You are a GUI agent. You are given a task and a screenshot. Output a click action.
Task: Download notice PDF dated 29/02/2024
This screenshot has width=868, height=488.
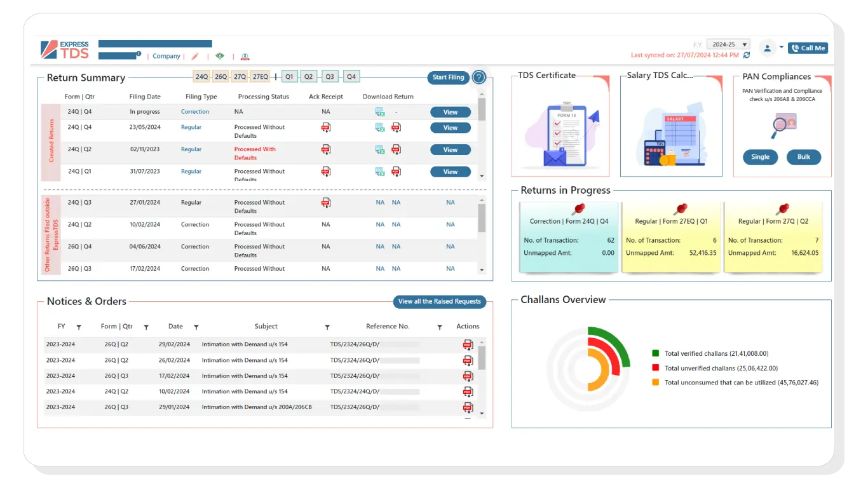click(468, 344)
